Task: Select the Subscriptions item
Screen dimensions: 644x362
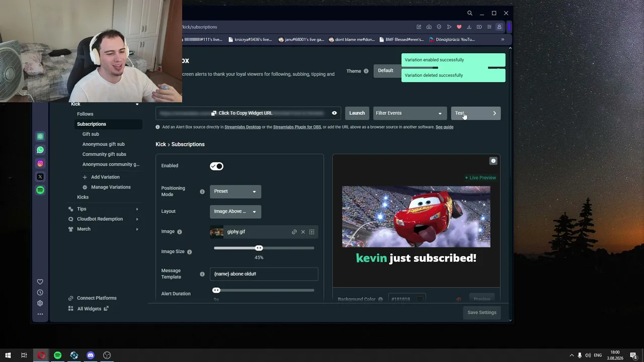Action: pos(92,124)
